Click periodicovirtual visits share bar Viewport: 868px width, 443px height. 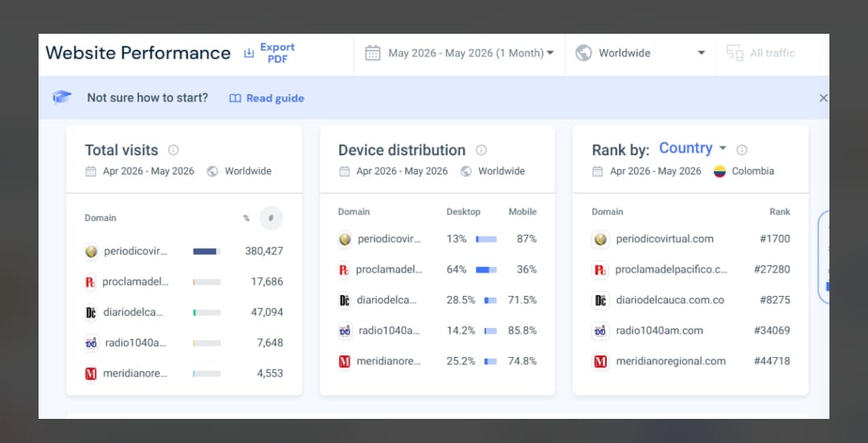click(207, 252)
